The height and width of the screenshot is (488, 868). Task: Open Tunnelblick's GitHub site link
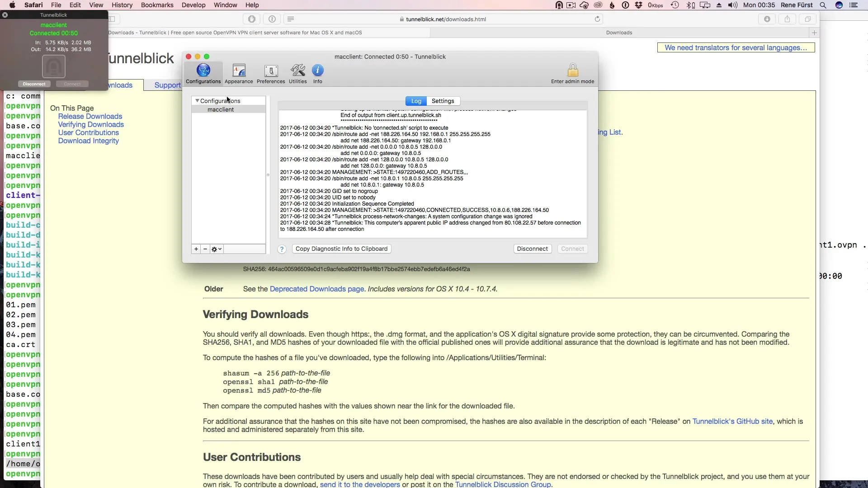point(732,422)
